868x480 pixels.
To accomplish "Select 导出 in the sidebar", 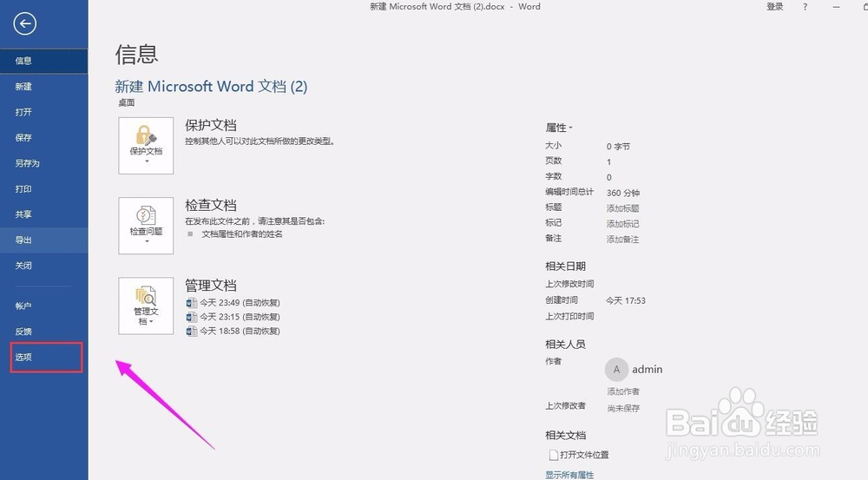I will point(43,240).
